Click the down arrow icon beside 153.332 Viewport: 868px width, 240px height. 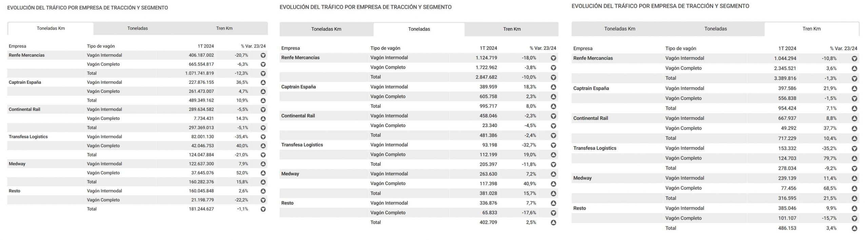[x=854, y=148]
